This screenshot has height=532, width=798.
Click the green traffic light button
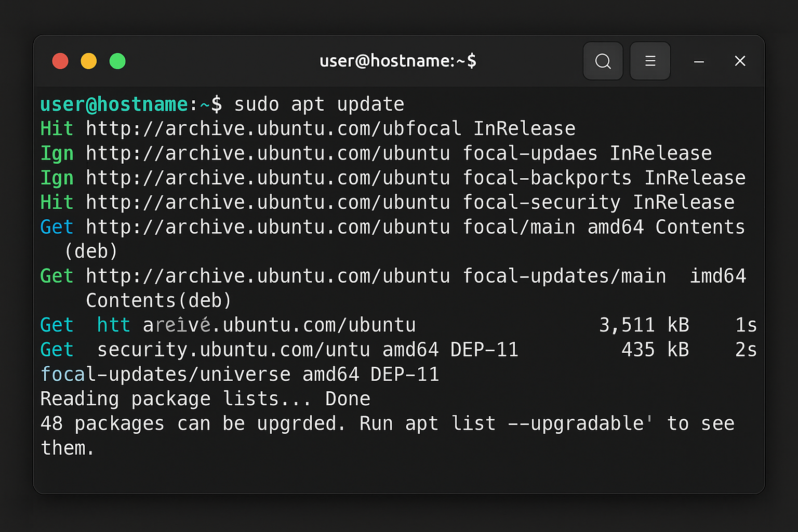117,61
